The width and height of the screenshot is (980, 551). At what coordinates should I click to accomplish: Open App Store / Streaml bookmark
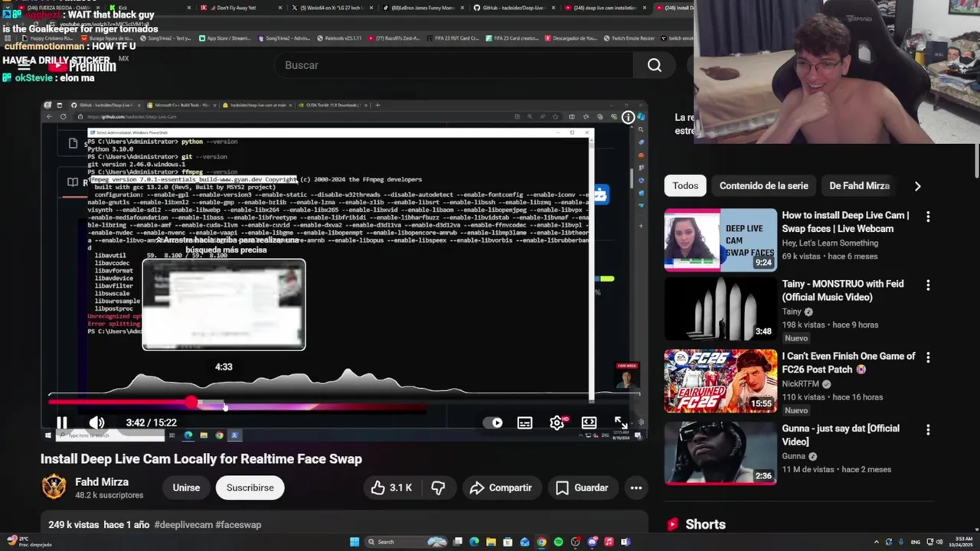pos(224,37)
